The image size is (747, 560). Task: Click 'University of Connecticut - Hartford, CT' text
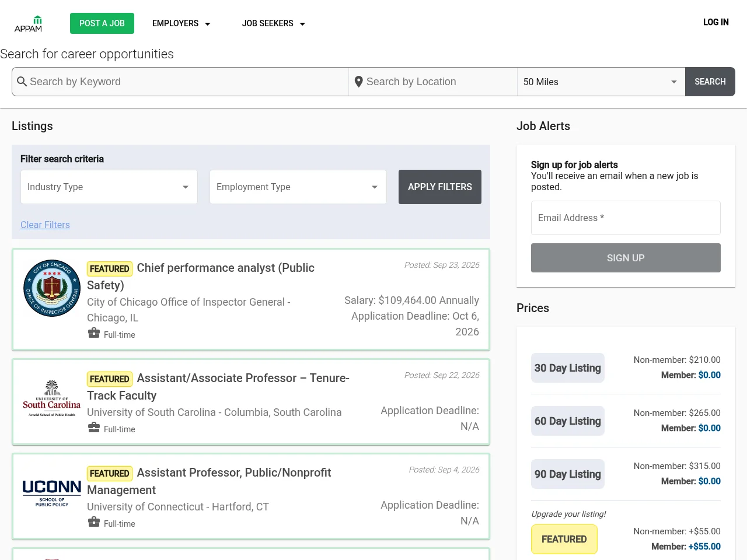(178, 507)
